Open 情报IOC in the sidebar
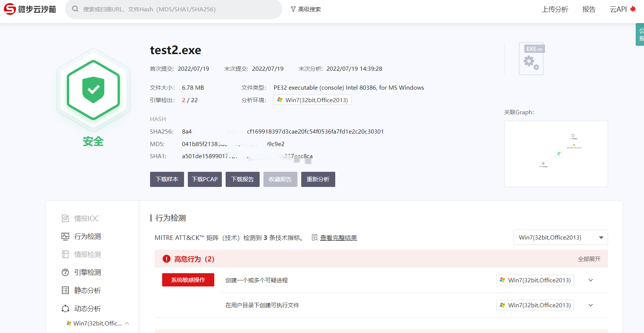 [87, 218]
